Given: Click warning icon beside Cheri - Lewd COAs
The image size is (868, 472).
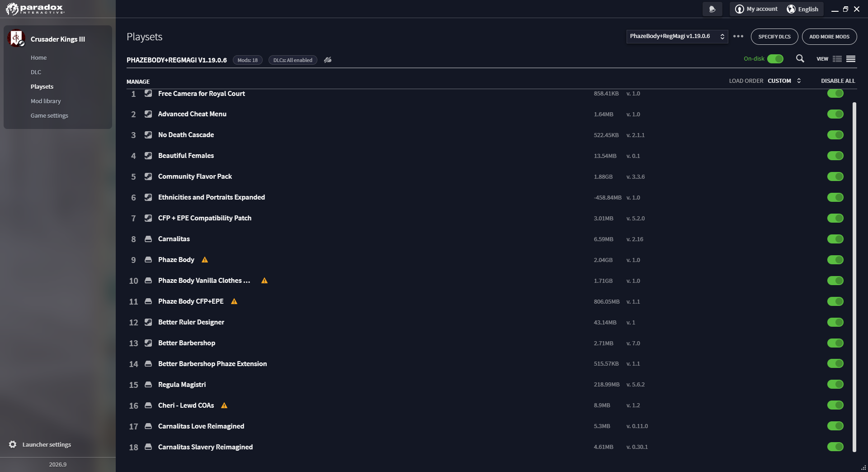Looking at the screenshot, I should point(224,405).
